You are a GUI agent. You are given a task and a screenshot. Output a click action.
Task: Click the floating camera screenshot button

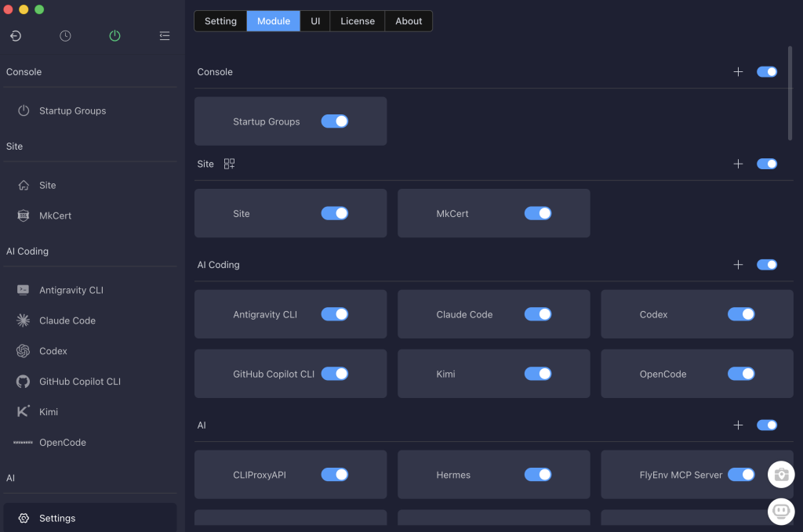click(x=781, y=475)
